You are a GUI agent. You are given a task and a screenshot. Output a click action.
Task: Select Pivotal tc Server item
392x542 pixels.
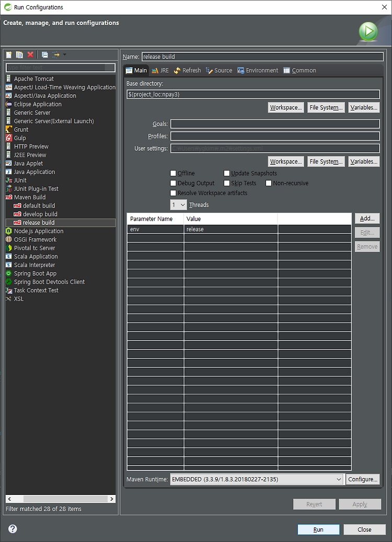(x=34, y=248)
